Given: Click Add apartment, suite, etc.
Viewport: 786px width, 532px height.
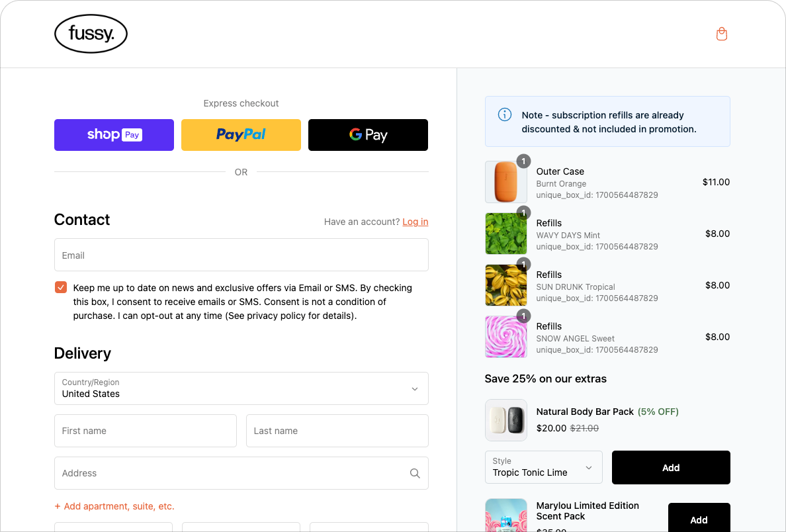Looking at the screenshot, I should (114, 506).
